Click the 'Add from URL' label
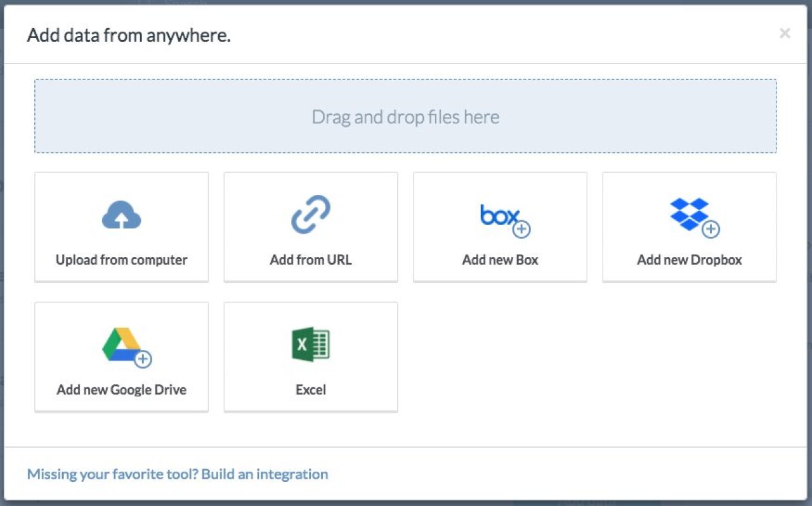Viewport: 812px width, 506px height. coord(311,260)
